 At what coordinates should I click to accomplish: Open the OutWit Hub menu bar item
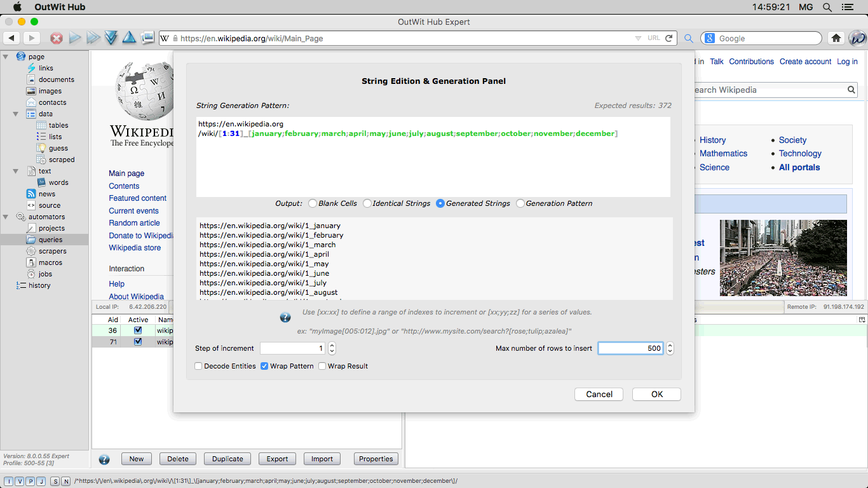point(61,7)
